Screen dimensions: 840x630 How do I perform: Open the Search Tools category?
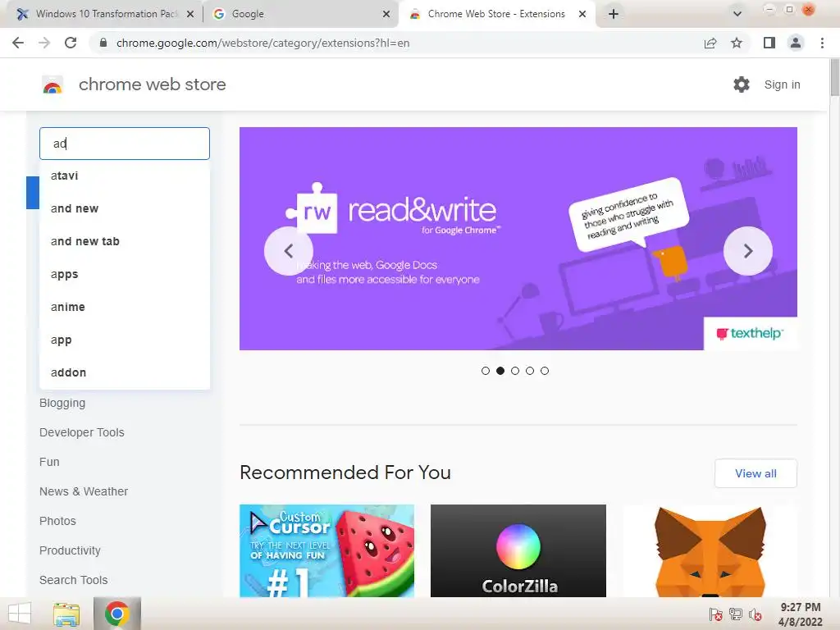73,580
